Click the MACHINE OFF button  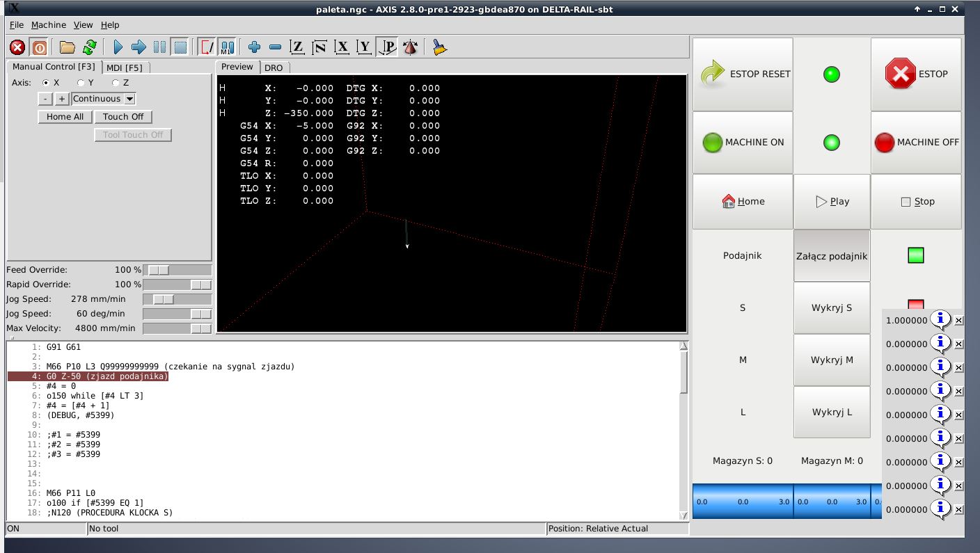[916, 143]
